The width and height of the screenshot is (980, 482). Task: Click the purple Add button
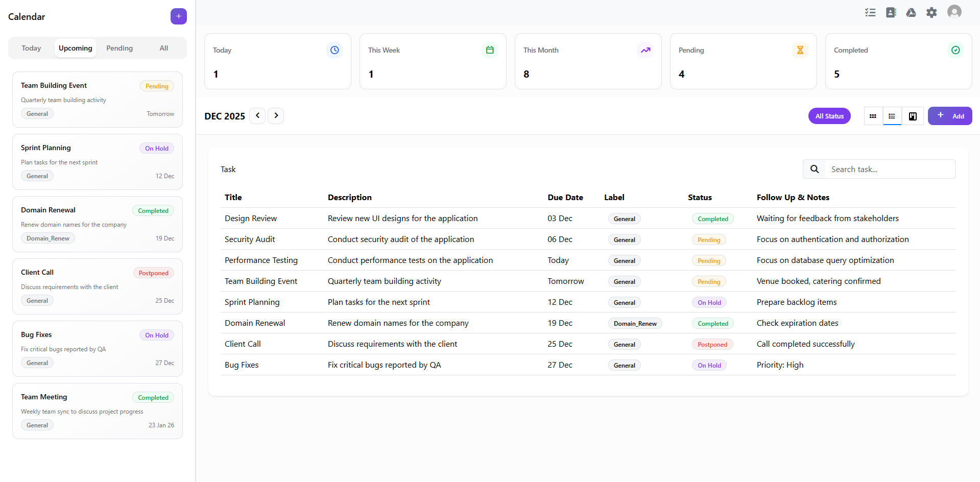(950, 116)
